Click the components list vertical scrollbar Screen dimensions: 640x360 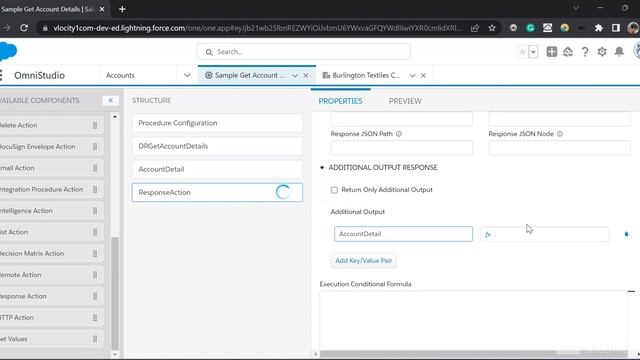point(115,293)
